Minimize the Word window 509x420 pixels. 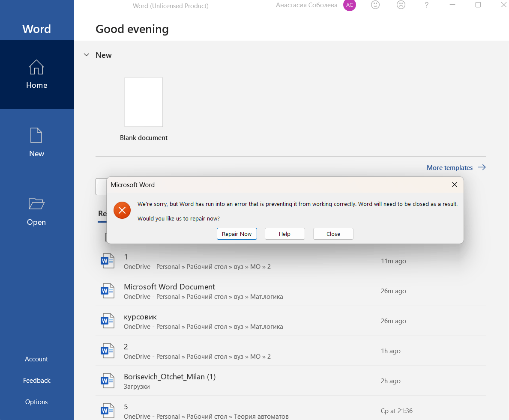[452, 5]
